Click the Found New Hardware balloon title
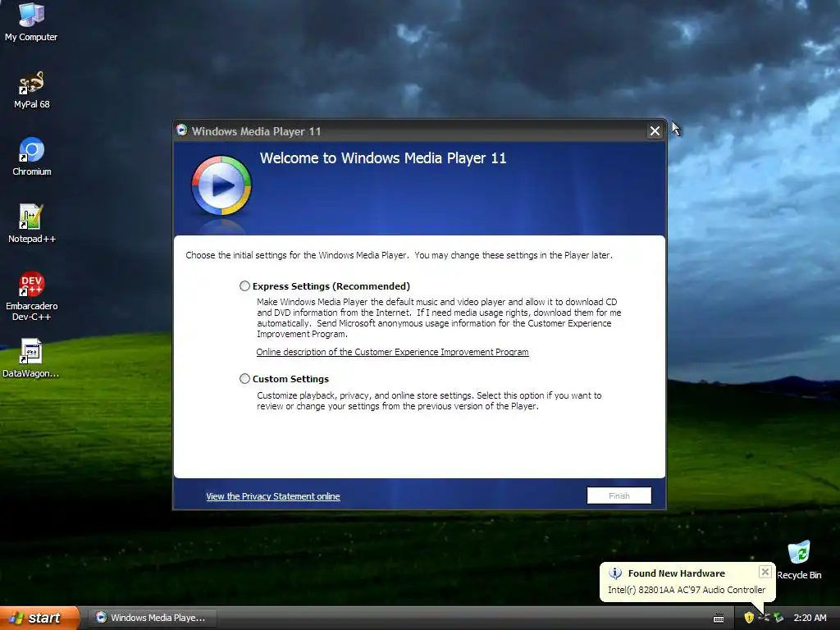Image resolution: width=840 pixels, height=630 pixels. point(676,573)
